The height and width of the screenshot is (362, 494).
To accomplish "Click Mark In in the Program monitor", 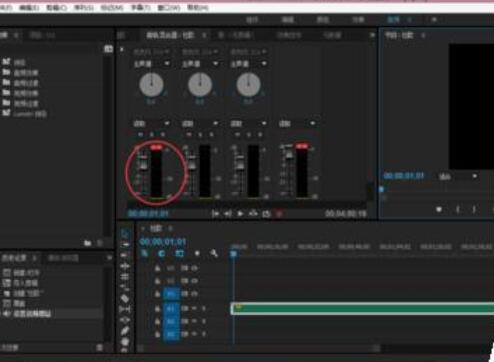I will pyautogui.click(x=458, y=209).
